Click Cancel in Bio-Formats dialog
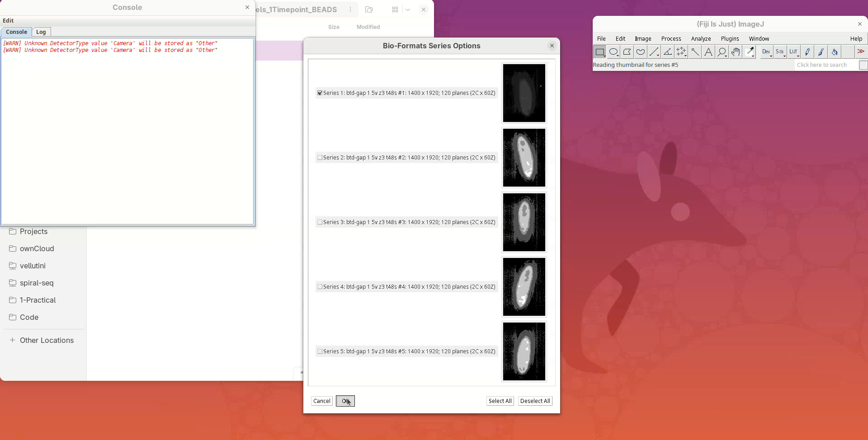The width and height of the screenshot is (868, 440). click(x=322, y=401)
